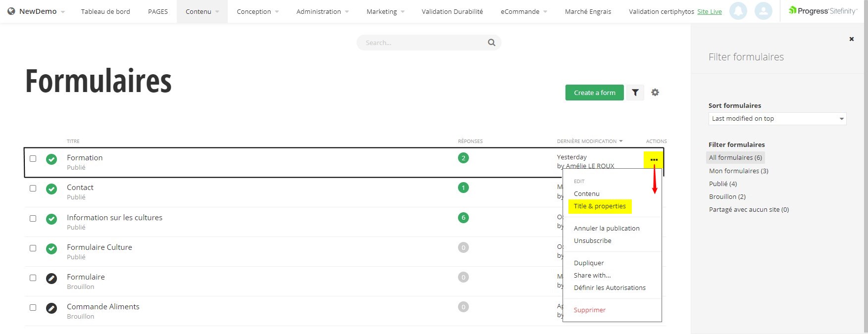This screenshot has width=868, height=334.
Task: Open the Site Live link
Action: [709, 12]
